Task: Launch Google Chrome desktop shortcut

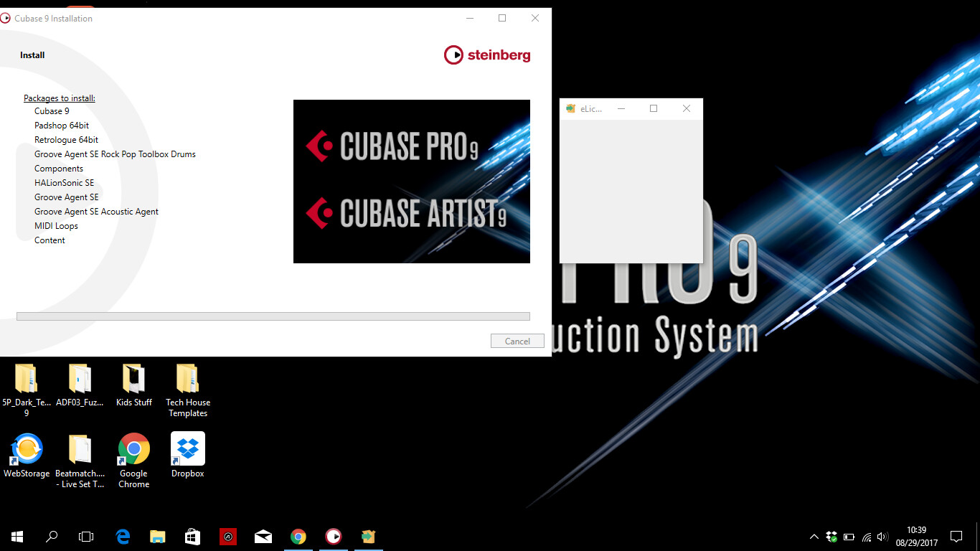Action: click(x=133, y=461)
